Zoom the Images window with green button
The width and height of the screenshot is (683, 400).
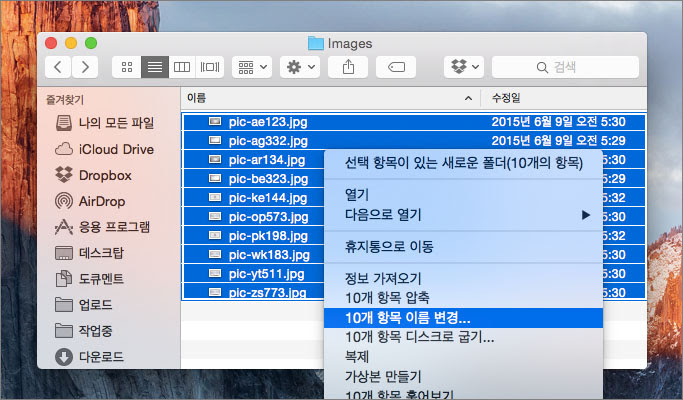(x=91, y=43)
